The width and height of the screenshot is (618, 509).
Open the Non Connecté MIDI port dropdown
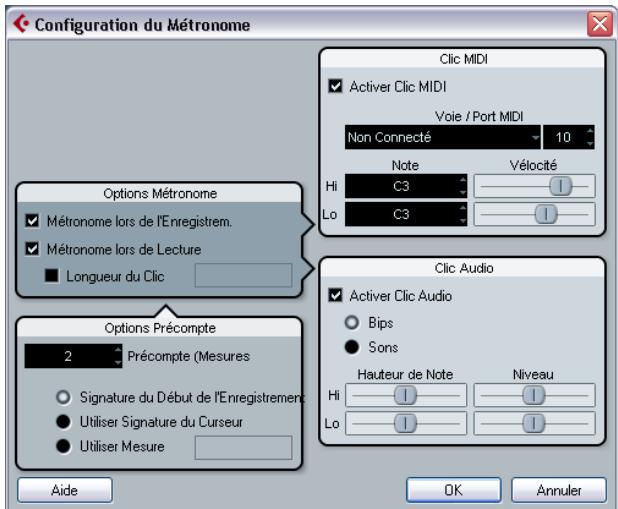tap(442, 137)
